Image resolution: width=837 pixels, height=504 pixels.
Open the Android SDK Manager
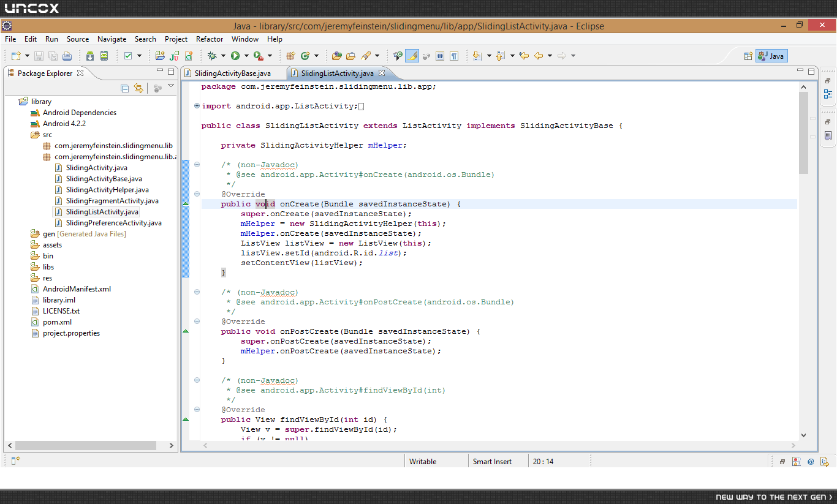pos(90,56)
